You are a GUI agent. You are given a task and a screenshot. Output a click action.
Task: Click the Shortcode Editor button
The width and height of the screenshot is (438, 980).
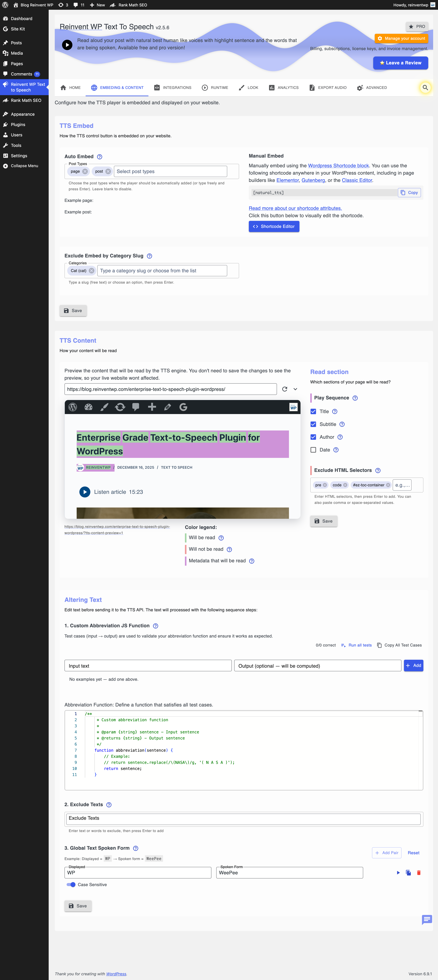[x=274, y=226]
